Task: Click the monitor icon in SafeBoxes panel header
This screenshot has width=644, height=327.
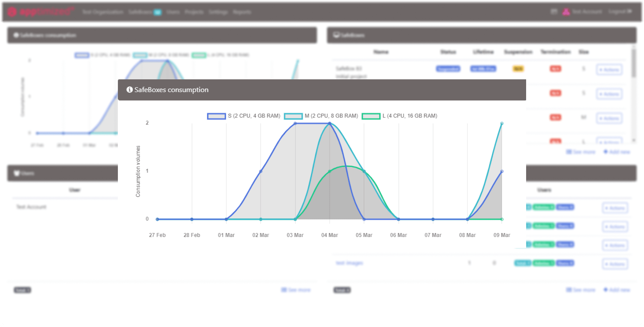Action: [336, 35]
